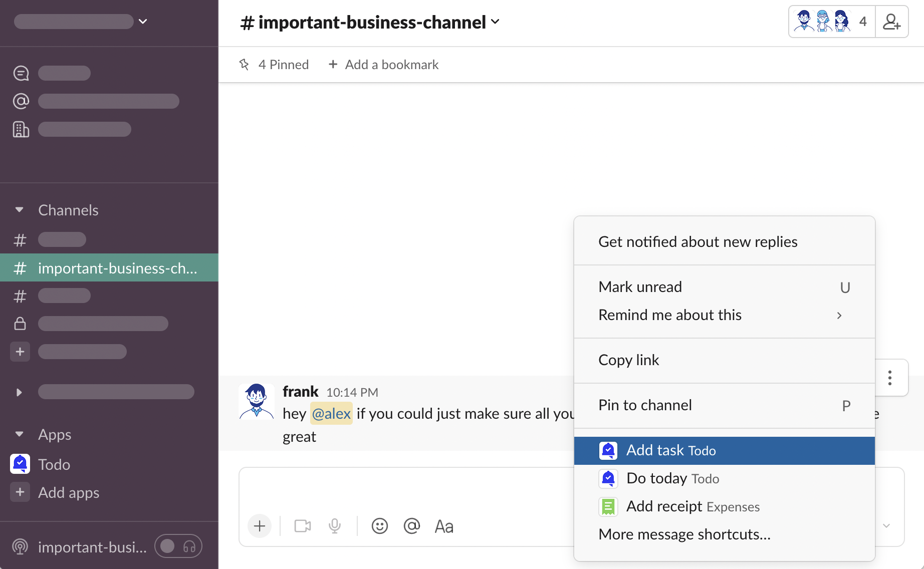Expand the channel name dropdown in header

click(495, 22)
